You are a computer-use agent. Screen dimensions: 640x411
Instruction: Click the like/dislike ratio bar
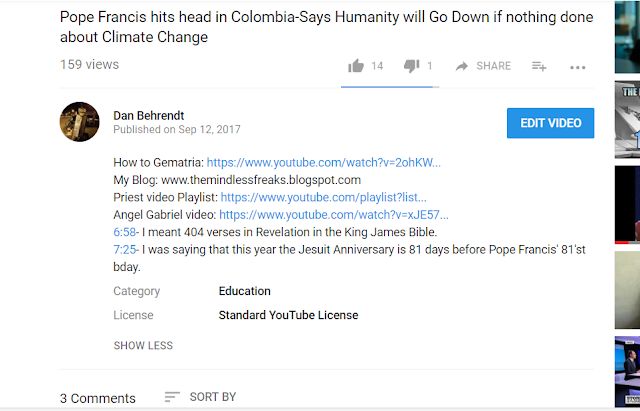390,87
